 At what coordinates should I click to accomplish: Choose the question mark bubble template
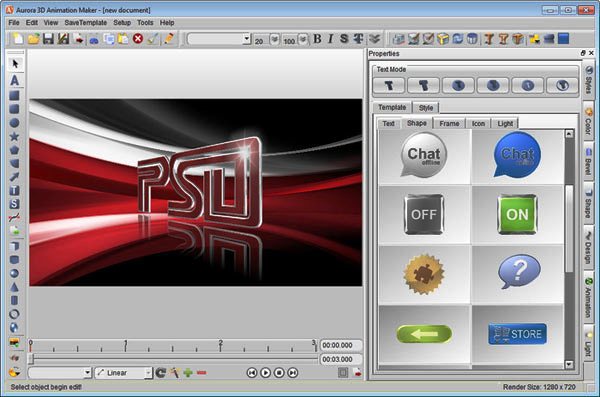(x=518, y=272)
